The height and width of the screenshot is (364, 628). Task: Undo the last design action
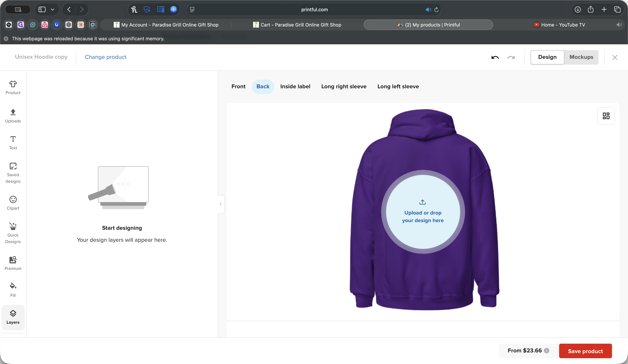(x=495, y=57)
